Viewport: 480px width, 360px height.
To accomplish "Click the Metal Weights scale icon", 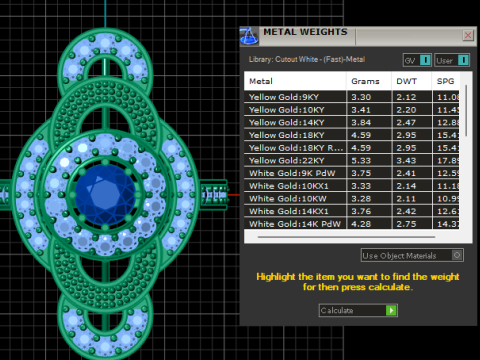I will coord(249,36).
